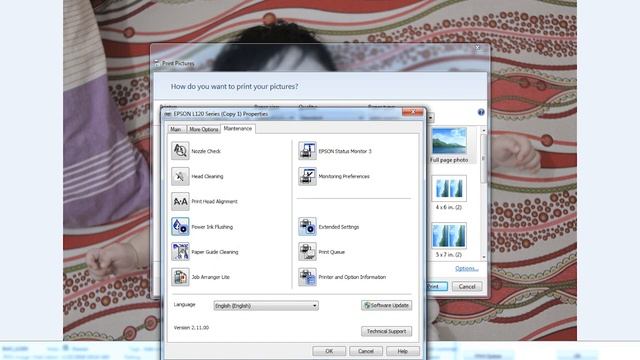Click the Software Update button
This screenshot has width=640, height=360.
pyautogui.click(x=387, y=305)
